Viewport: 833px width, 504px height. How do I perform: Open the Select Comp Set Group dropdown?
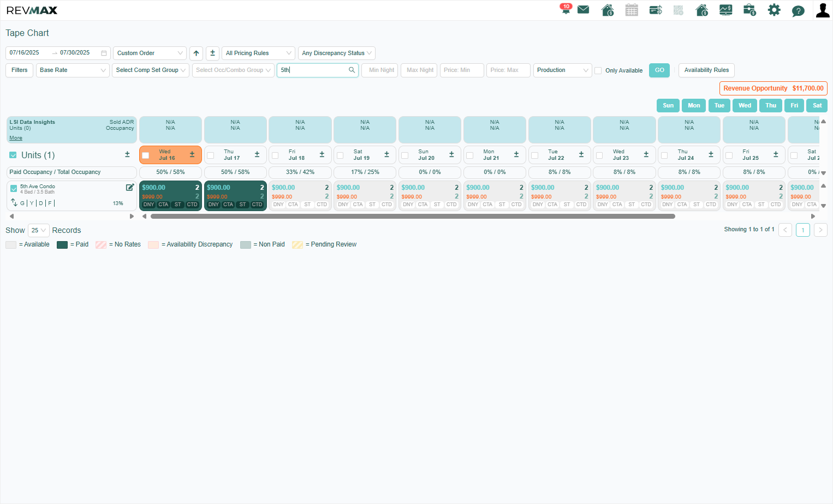(151, 70)
